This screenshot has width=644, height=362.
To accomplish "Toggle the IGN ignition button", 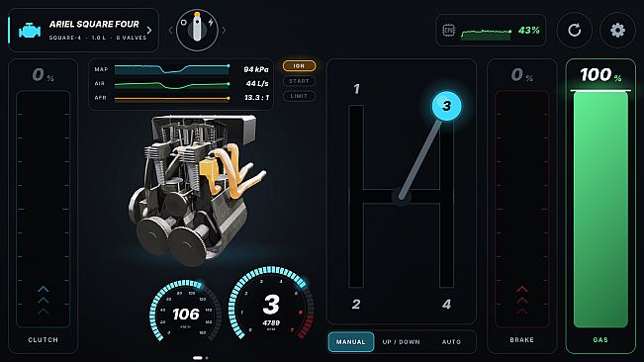I will click(x=299, y=65).
